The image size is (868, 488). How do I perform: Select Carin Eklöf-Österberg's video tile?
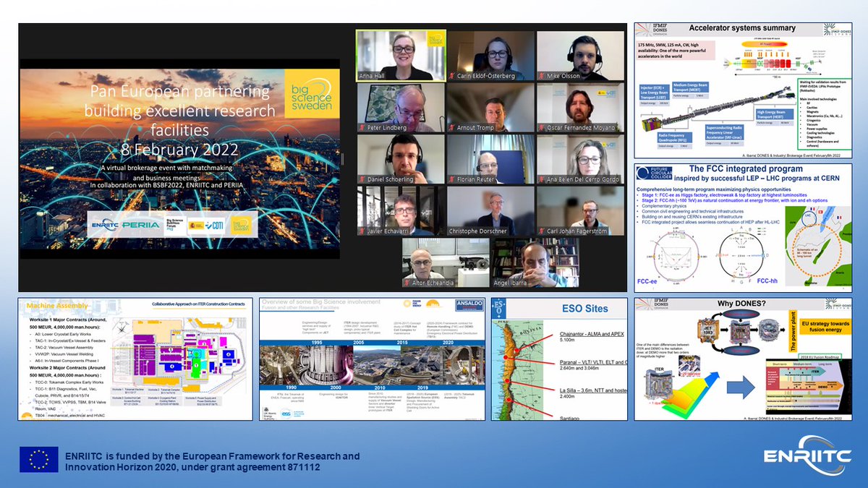click(x=490, y=55)
